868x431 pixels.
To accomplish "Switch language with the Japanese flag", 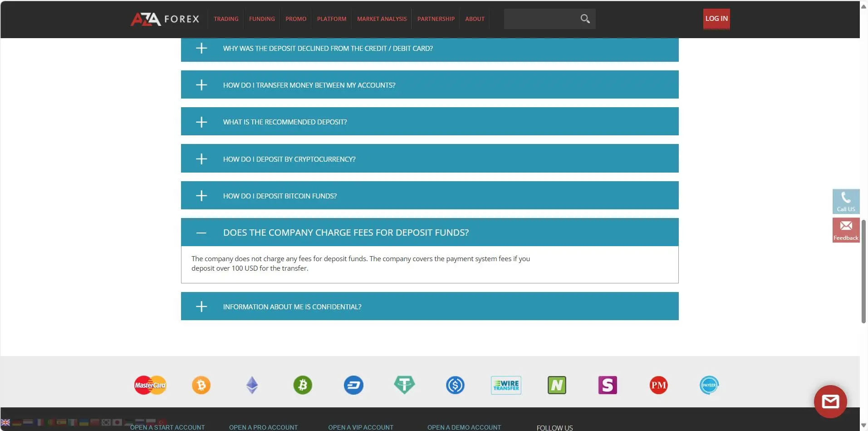I will (117, 422).
